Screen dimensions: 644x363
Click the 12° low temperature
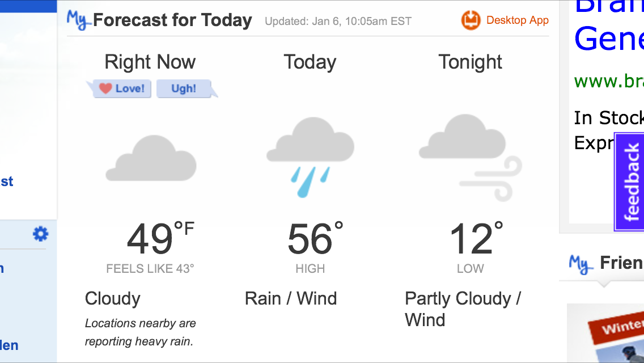pyautogui.click(x=475, y=238)
